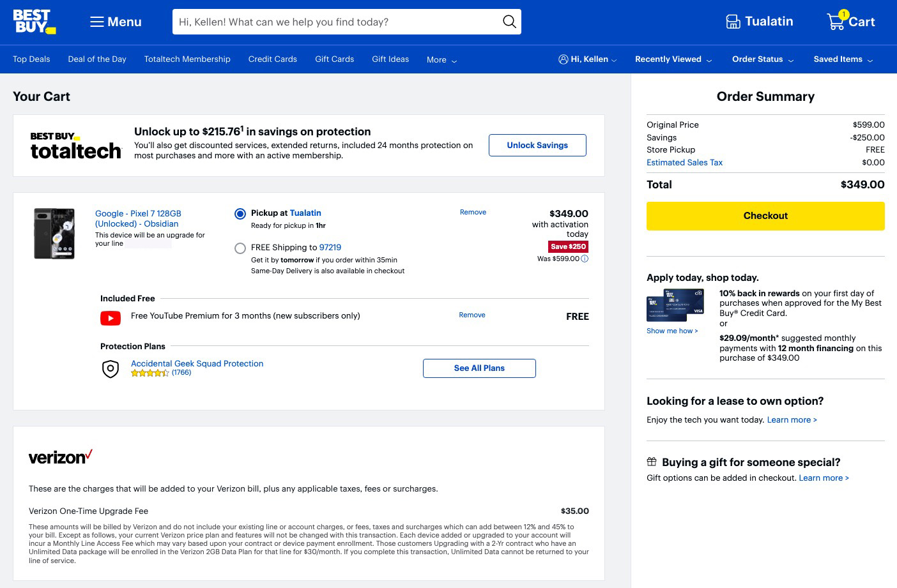The height and width of the screenshot is (588, 897).
Task: Select the Gift Cards nav item
Action: click(x=334, y=59)
